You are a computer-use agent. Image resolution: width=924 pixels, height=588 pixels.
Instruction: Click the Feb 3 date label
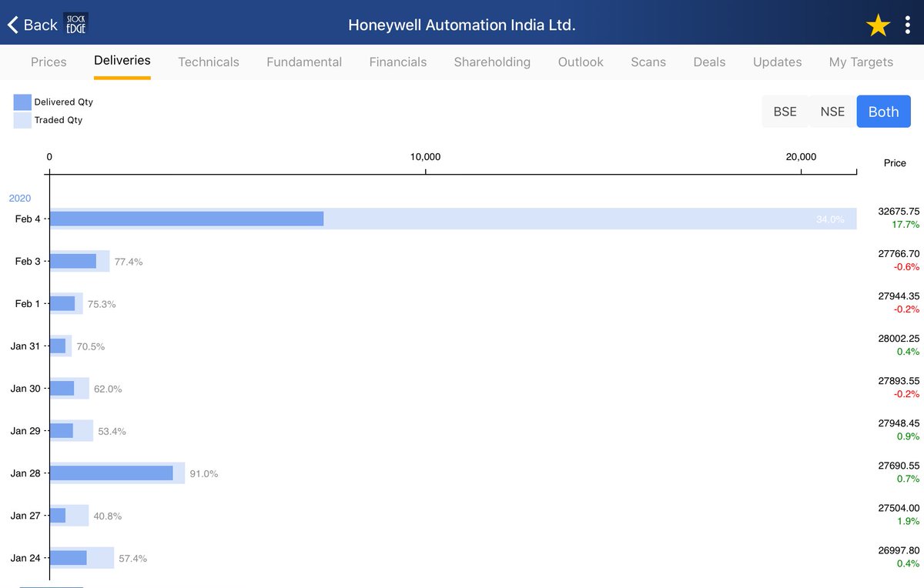coord(28,261)
